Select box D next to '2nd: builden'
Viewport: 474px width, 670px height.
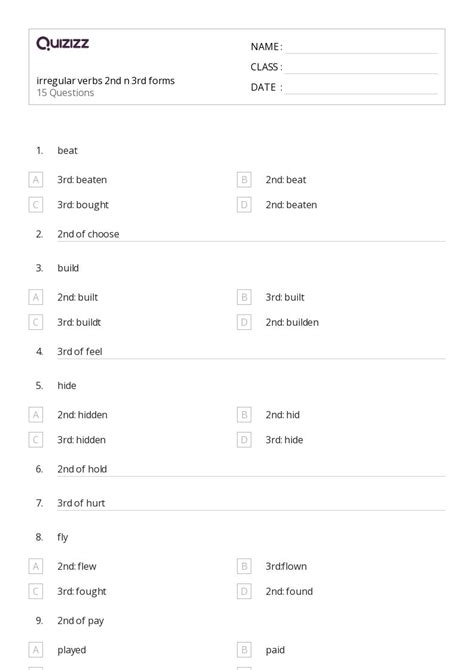(x=244, y=322)
